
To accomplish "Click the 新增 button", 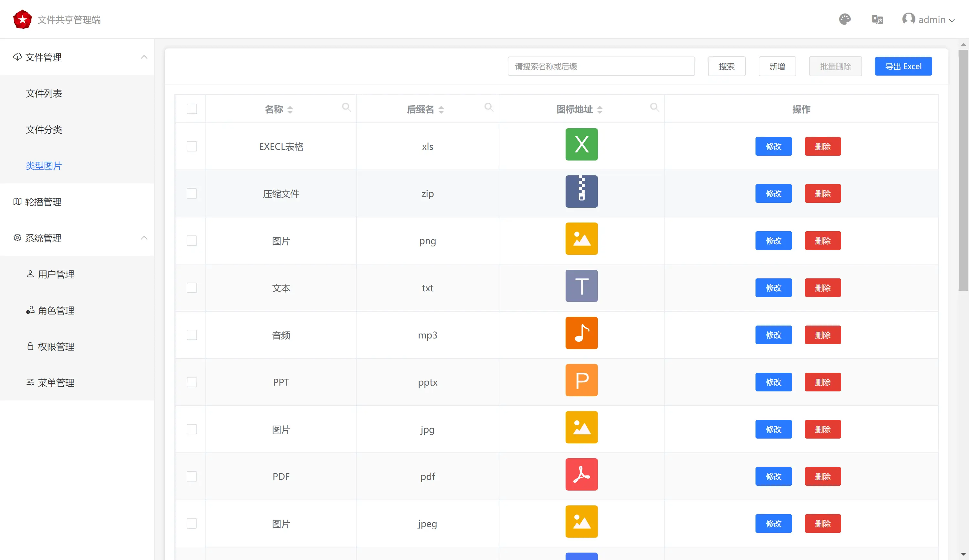I will [777, 66].
